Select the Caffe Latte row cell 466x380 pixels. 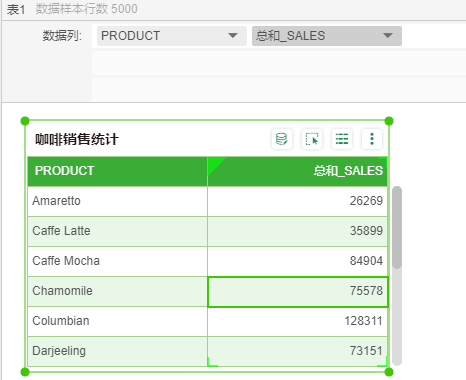(x=117, y=231)
